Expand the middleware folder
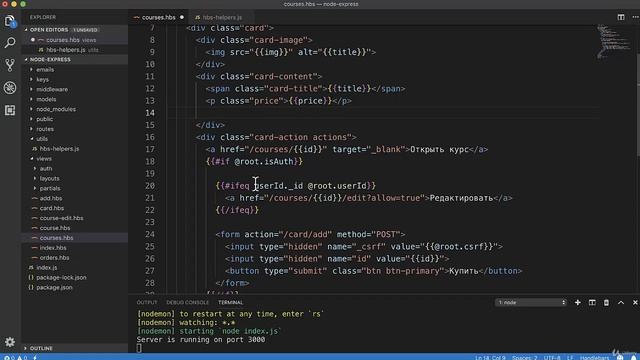 (x=52, y=89)
